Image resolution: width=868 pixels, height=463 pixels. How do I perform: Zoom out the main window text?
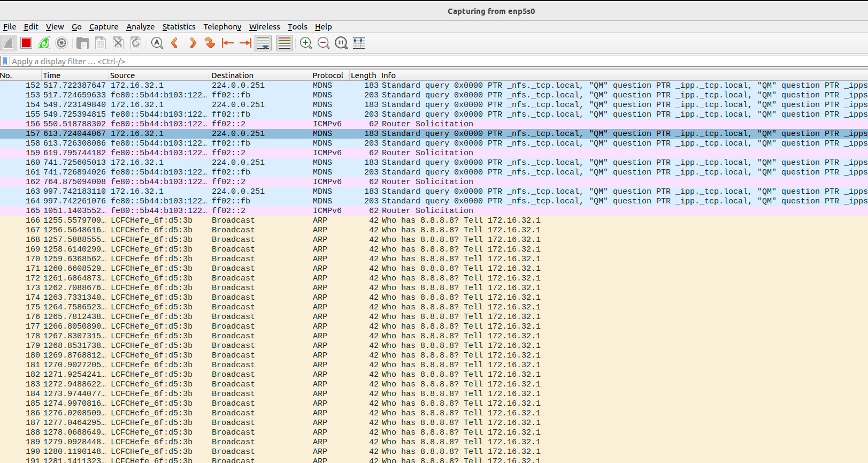coord(324,43)
